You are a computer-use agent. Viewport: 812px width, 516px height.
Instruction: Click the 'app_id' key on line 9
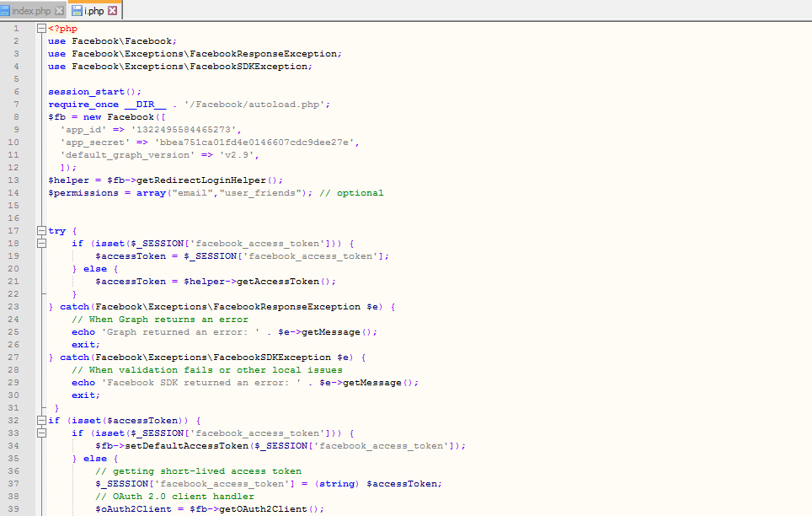(x=83, y=130)
